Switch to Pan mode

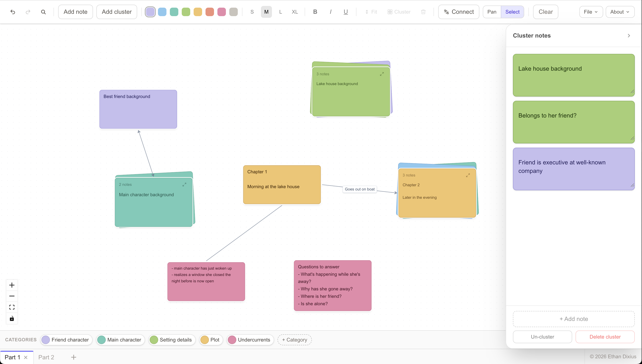point(492,12)
